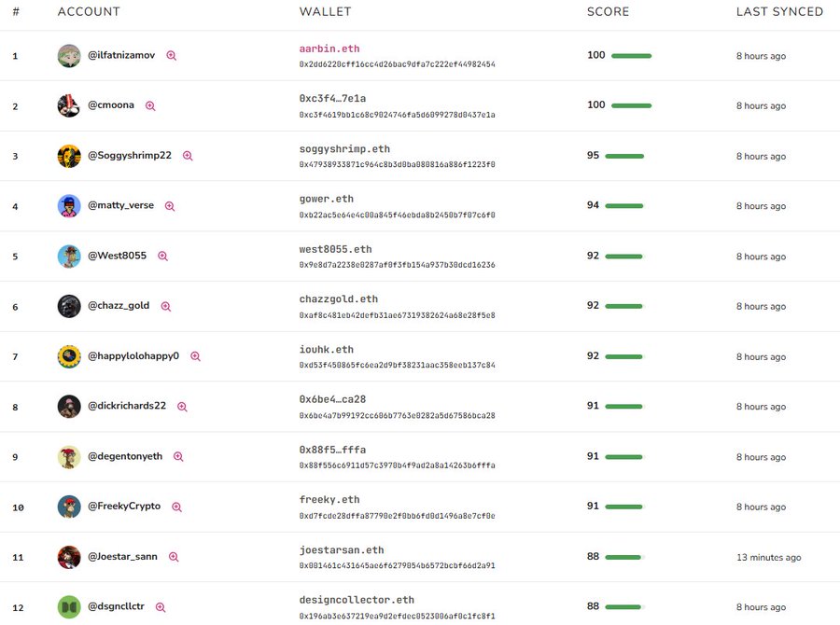Screen dimensions: 840x625
Task: Open @matty_verse account name
Action: pyautogui.click(x=121, y=205)
